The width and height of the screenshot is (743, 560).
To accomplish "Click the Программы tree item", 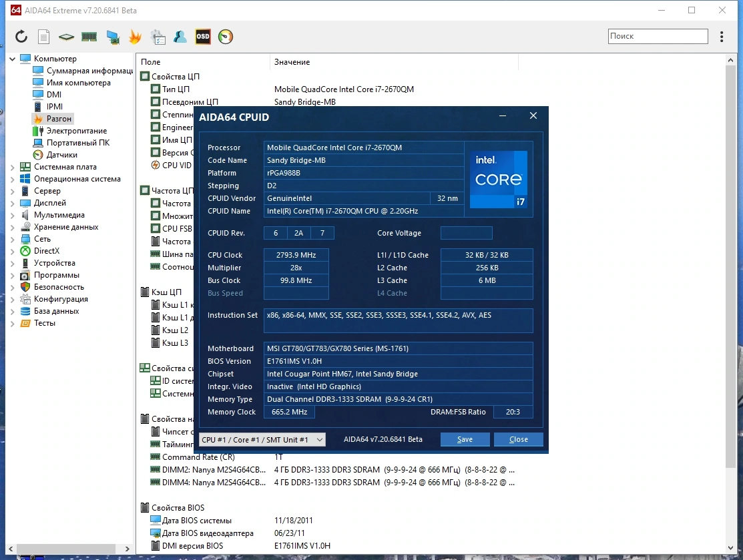I will pyautogui.click(x=49, y=275).
